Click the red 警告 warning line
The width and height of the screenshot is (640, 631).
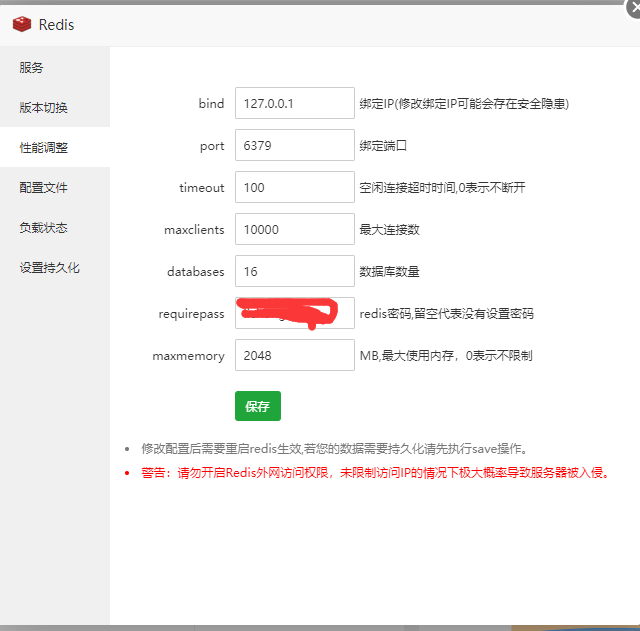pyautogui.click(x=375, y=473)
